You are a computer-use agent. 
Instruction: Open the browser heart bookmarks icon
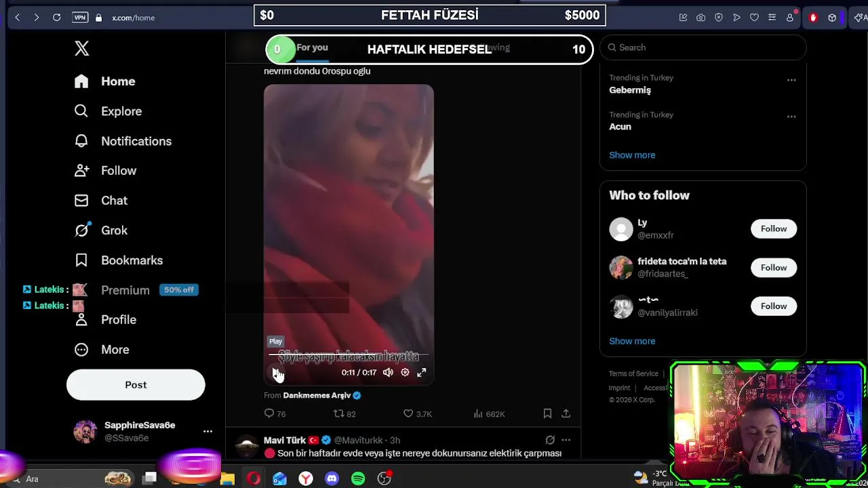pos(754,18)
